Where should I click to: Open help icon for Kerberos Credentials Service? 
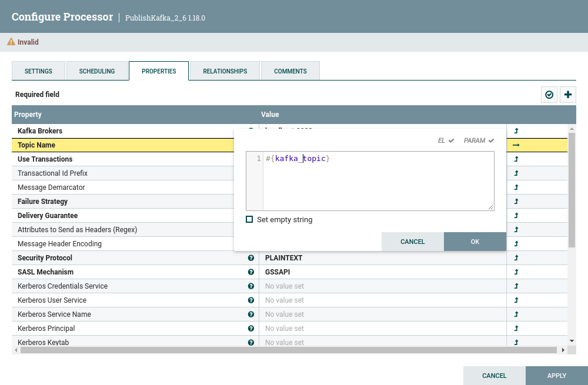point(251,286)
